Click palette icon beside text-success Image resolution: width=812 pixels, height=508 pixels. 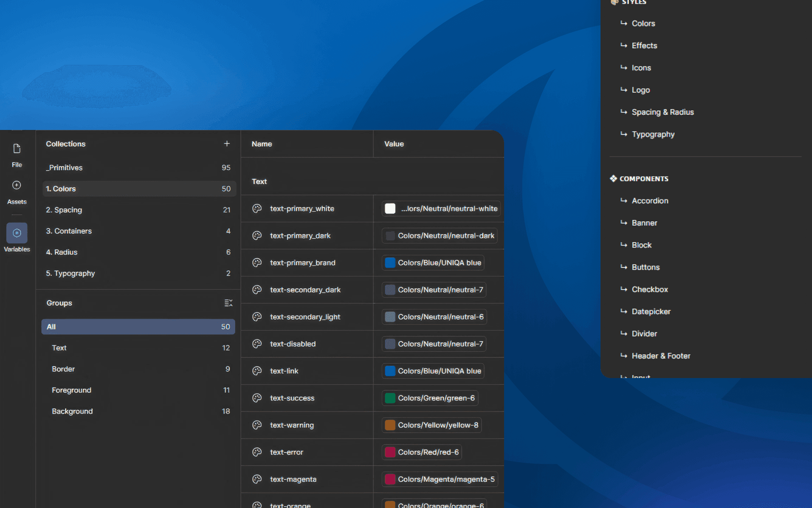[x=257, y=398]
